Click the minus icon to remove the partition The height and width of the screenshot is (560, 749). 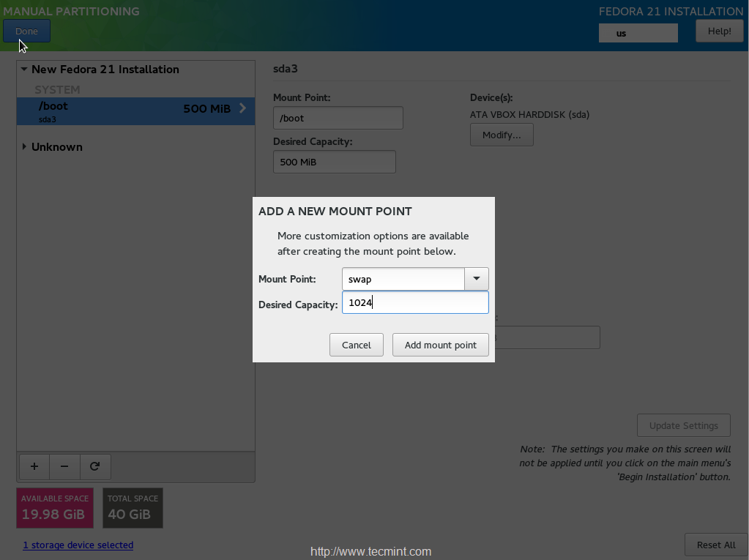point(64,466)
